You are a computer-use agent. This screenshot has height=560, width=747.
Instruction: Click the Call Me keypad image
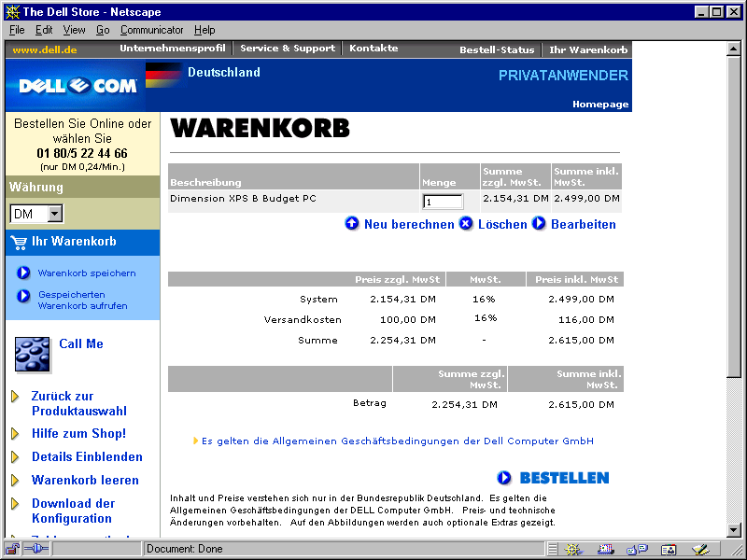33,355
